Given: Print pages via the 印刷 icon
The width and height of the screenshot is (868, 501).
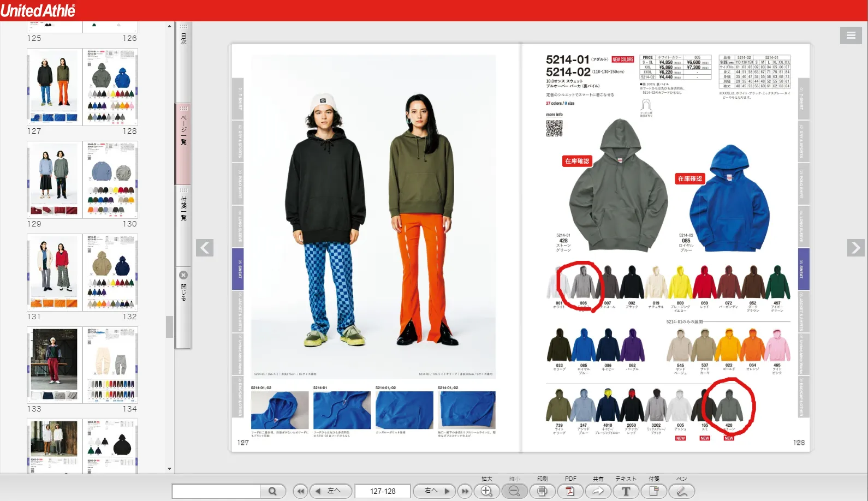Looking at the screenshot, I should [542, 491].
